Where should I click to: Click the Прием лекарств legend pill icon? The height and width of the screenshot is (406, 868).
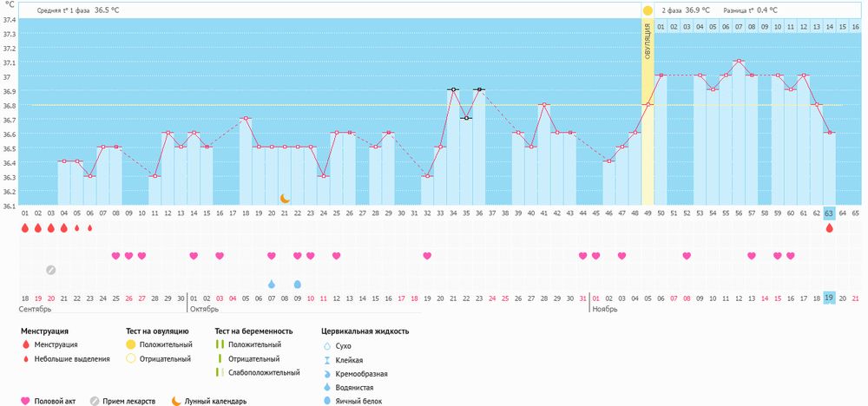95,401
